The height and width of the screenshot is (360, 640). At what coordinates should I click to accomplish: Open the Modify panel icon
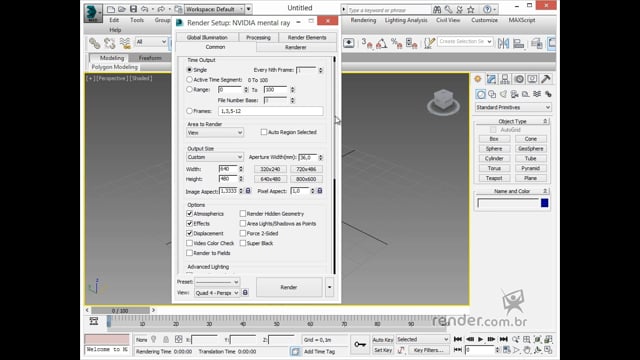tap(491, 79)
